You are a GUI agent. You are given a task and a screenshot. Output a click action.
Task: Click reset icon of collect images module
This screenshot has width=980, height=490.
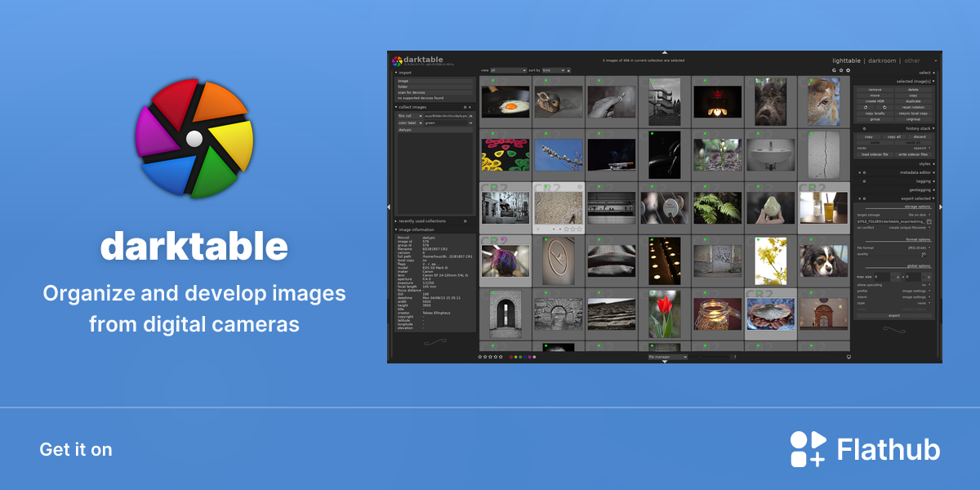(470, 107)
